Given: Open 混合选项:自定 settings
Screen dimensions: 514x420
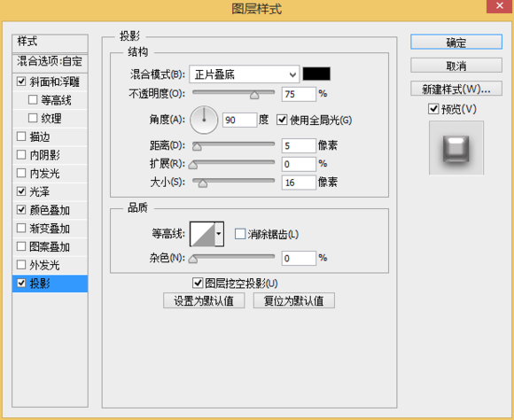Looking at the screenshot, I should (x=50, y=62).
